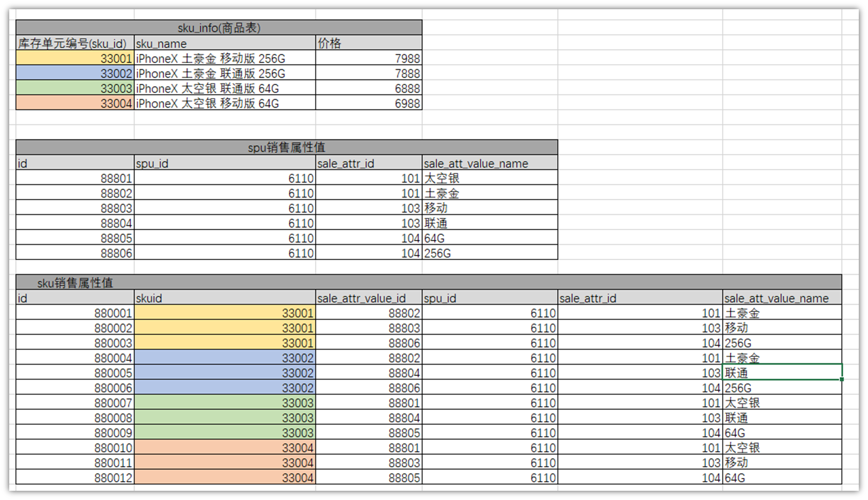
Task: Click the skuid header cell
Action: click(225, 297)
